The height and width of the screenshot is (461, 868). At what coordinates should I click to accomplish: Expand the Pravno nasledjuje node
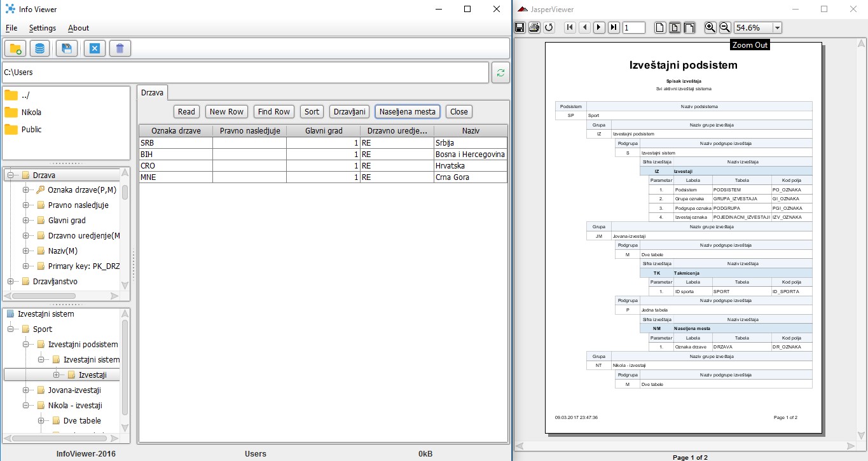pyautogui.click(x=26, y=205)
